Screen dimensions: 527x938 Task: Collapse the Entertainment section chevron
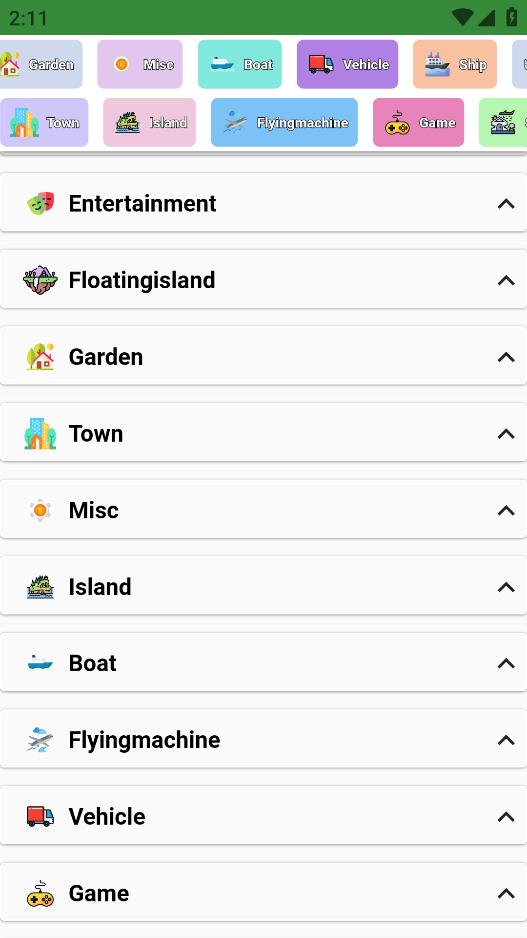click(506, 203)
